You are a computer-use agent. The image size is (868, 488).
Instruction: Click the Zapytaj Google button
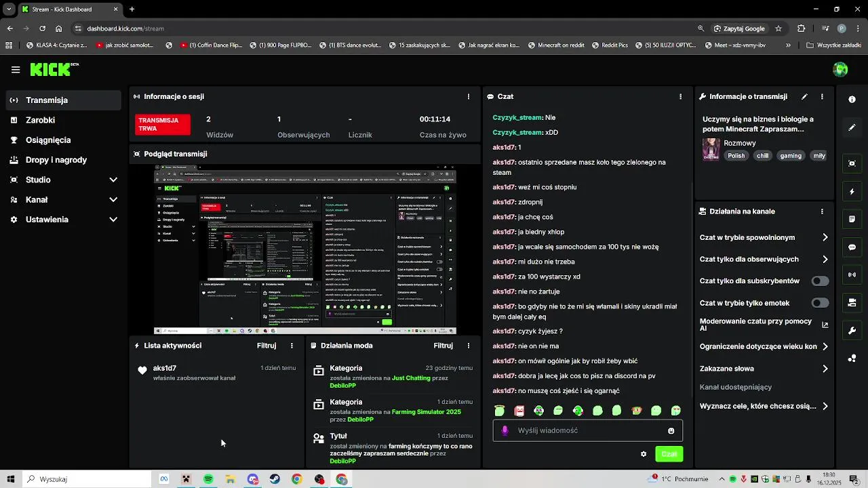coord(739,28)
